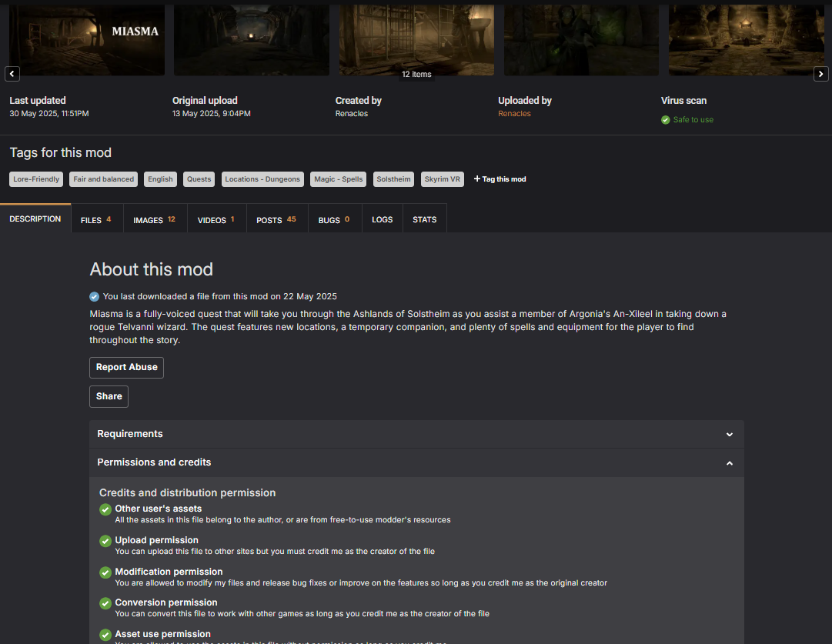Image resolution: width=832 pixels, height=644 pixels.
Task: Switch to the Bugs tab
Action: click(x=335, y=219)
